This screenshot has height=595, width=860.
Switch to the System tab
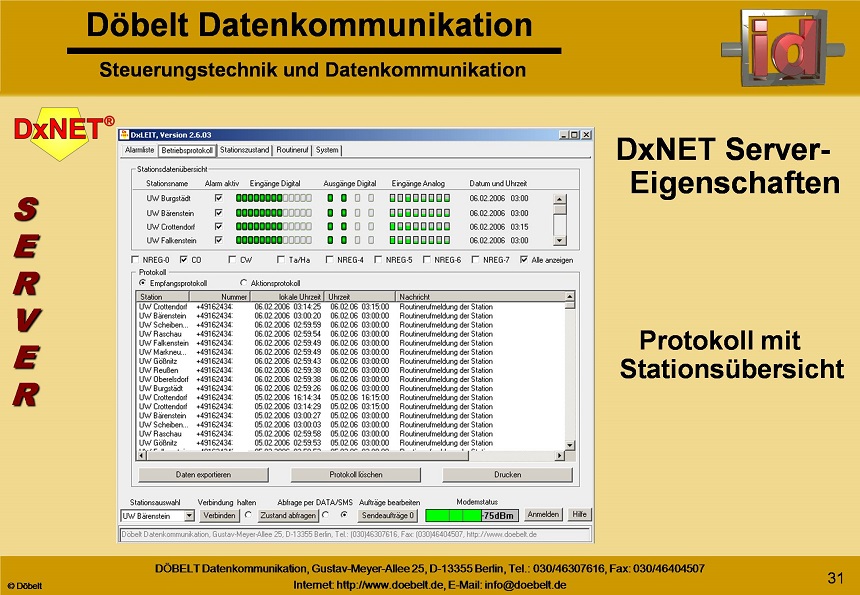pos(327,150)
